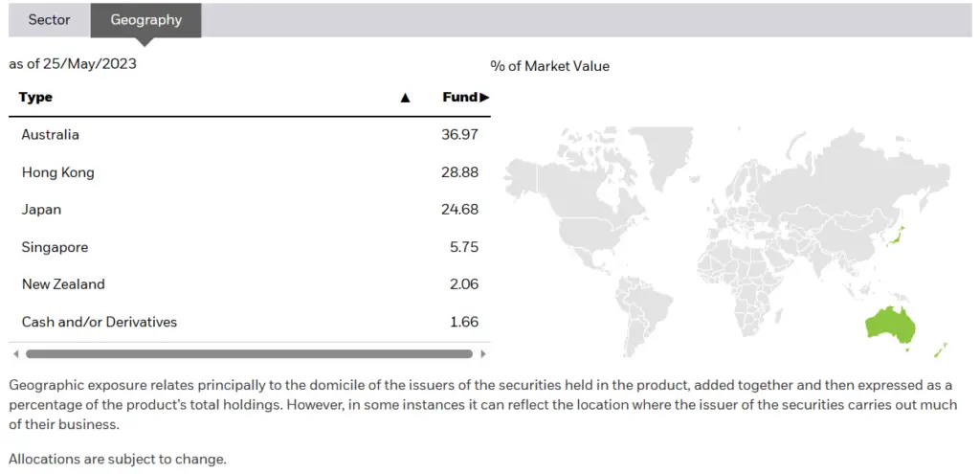This screenshot has width=980, height=474.
Task: Select the Australia row
Action: (x=250, y=134)
